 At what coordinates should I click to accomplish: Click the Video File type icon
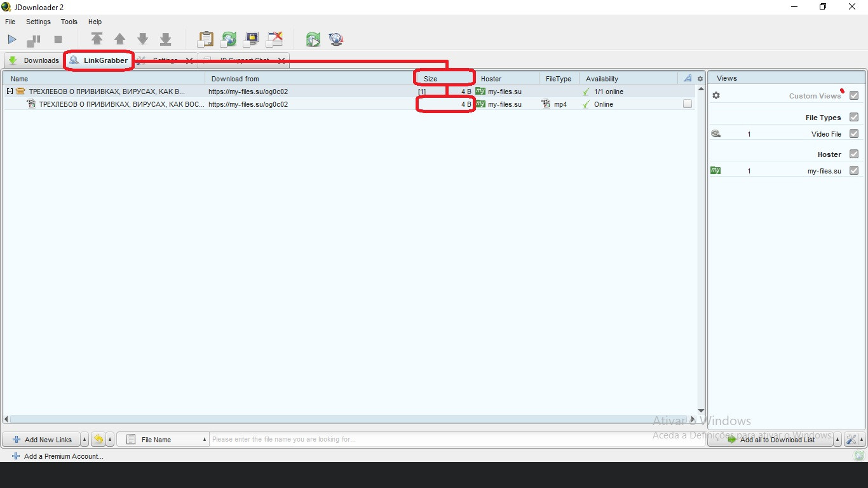tap(716, 134)
